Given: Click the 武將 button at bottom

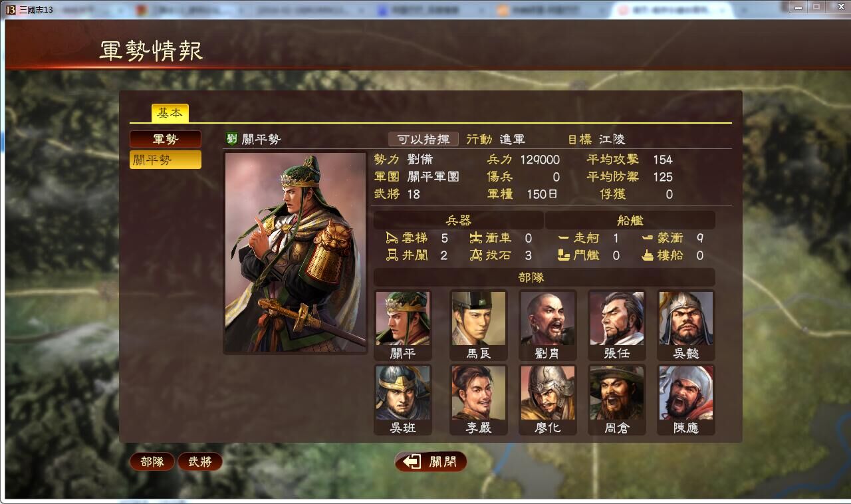Looking at the screenshot, I should point(199,461).
